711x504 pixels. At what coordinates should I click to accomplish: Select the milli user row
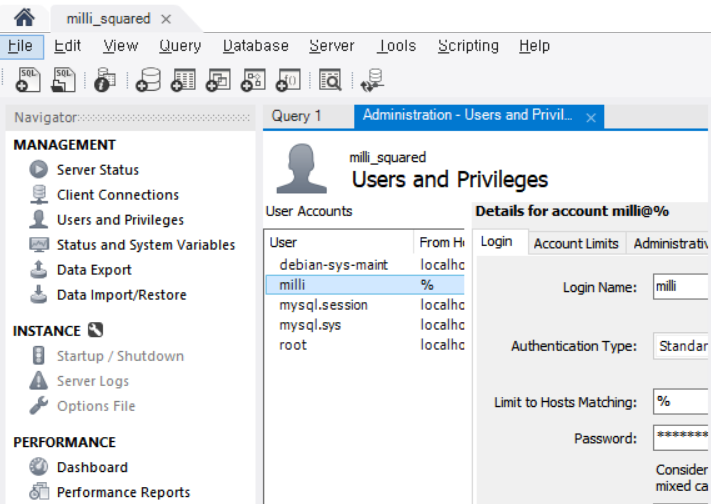tap(365, 285)
